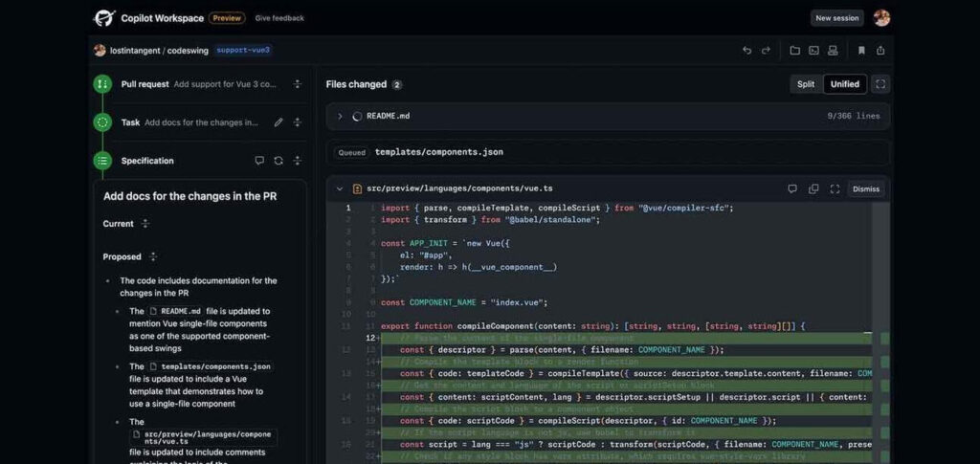The image size is (980, 464).
Task: Click the New session button
Action: (836, 18)
